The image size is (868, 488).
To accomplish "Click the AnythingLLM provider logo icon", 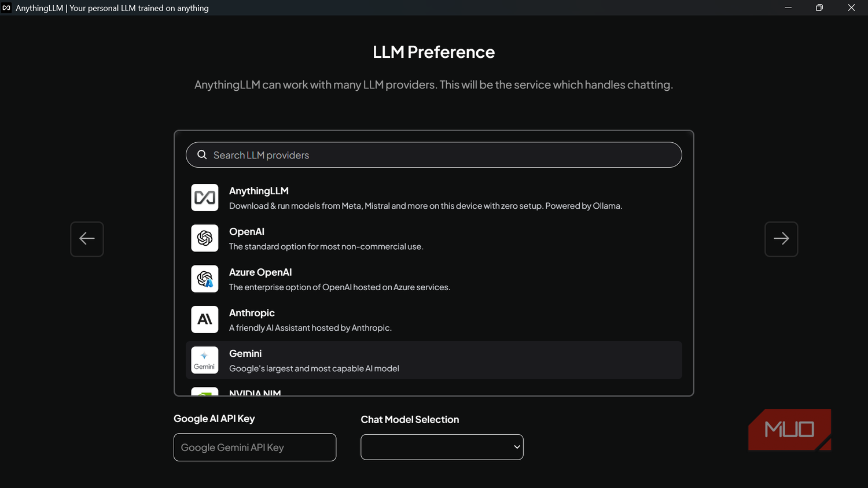I will 205,198.
